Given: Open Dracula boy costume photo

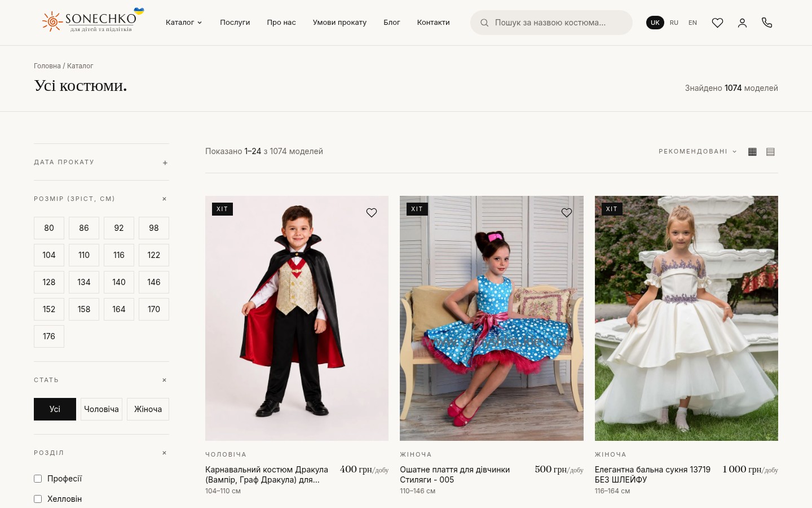Looking at the screenshot, I should (x=297, y=318).
